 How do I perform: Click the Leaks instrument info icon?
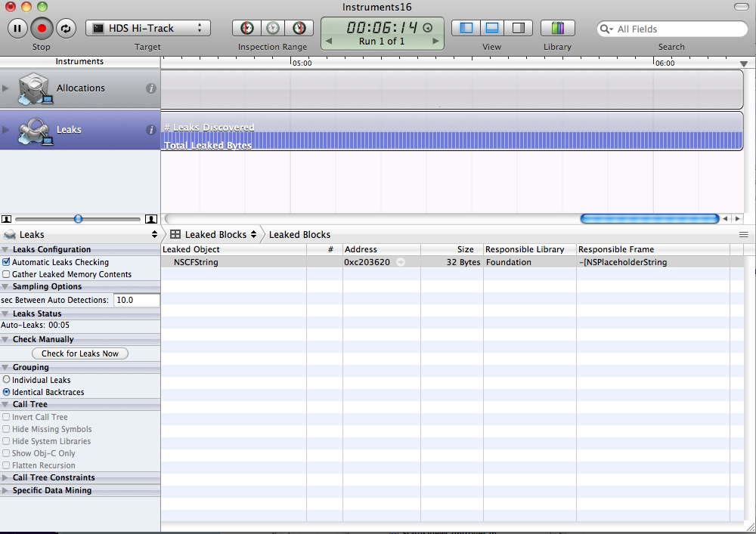[150, 130]
